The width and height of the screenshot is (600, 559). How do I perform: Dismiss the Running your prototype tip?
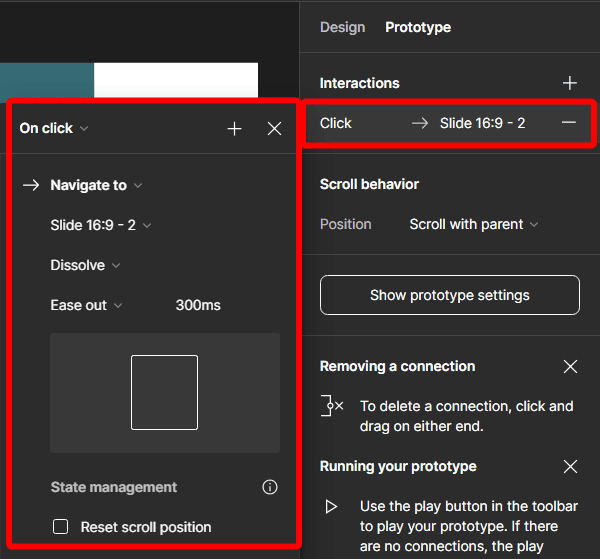tap(570, 466)
